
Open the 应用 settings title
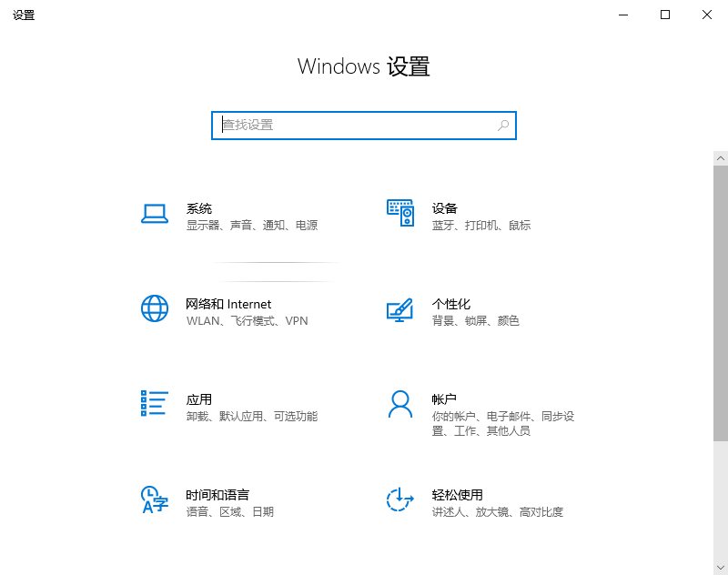[x=199, y=399]
